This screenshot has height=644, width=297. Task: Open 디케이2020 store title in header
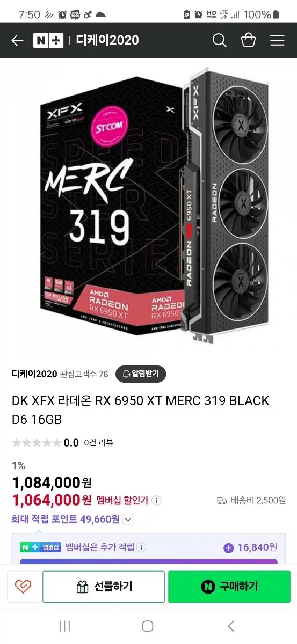pyautogui.click(x=107, y=40)
